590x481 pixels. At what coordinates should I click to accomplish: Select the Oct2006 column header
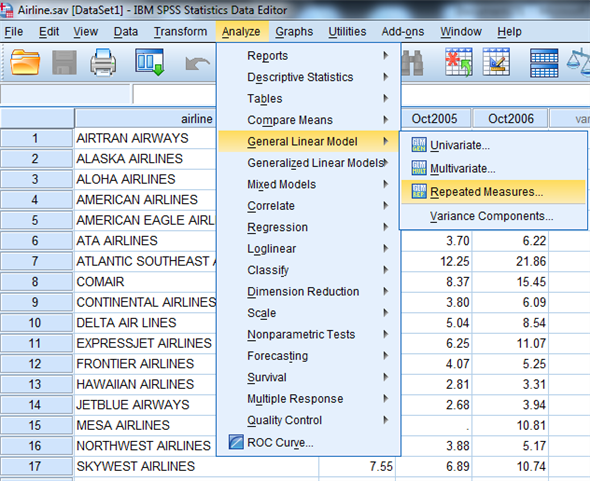(510, 119)
